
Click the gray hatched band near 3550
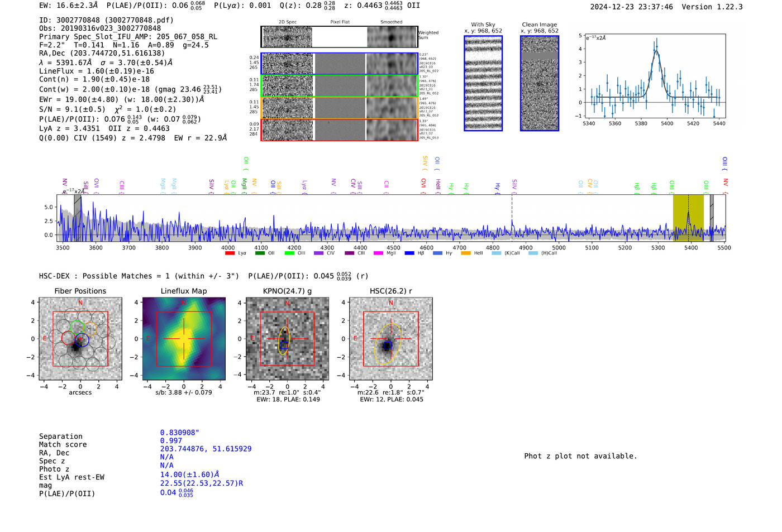coord(78,218)
